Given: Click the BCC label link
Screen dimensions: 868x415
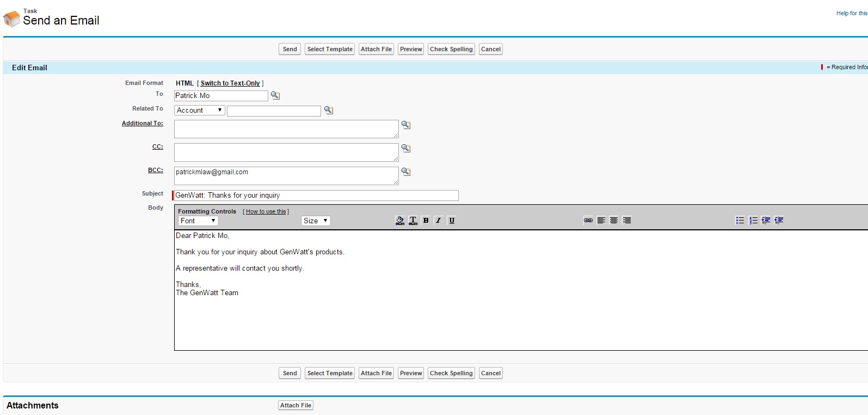Looking at the screenshot, I should [x=156, y=170].
